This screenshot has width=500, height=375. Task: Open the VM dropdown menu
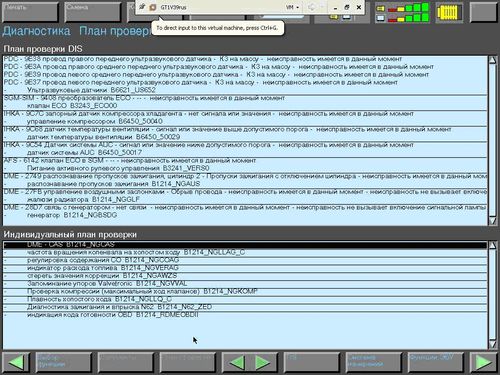tap(292, 7)
